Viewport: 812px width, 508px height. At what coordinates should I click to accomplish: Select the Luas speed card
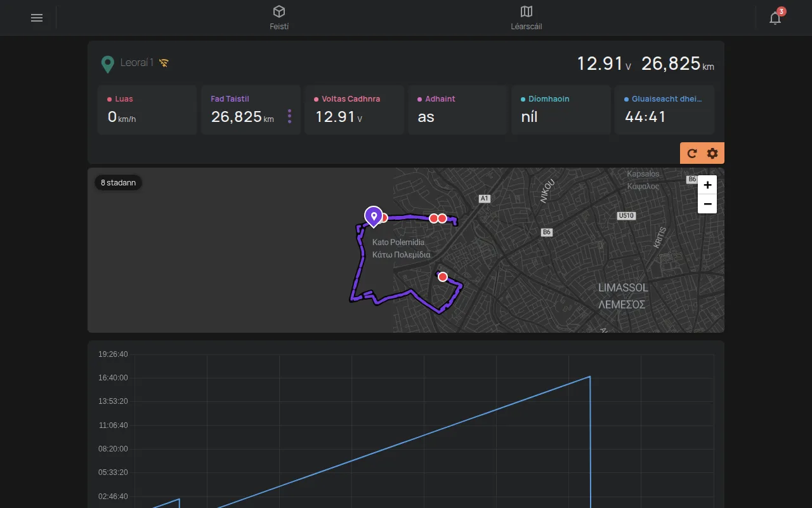[x=147, y=110]
